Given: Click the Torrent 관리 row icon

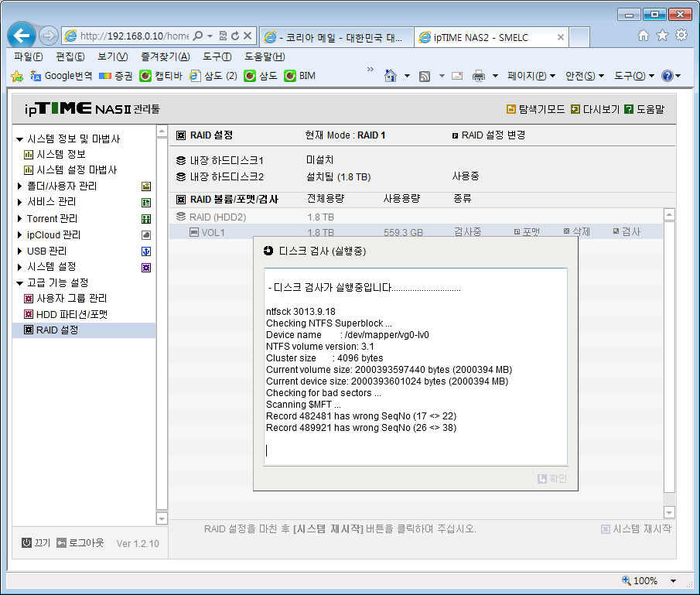Looking at the screenshot, I should pos(146,219).
